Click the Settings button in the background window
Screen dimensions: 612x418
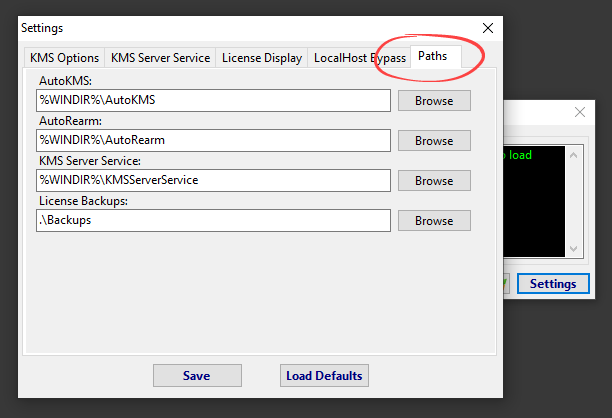[553, 284]
